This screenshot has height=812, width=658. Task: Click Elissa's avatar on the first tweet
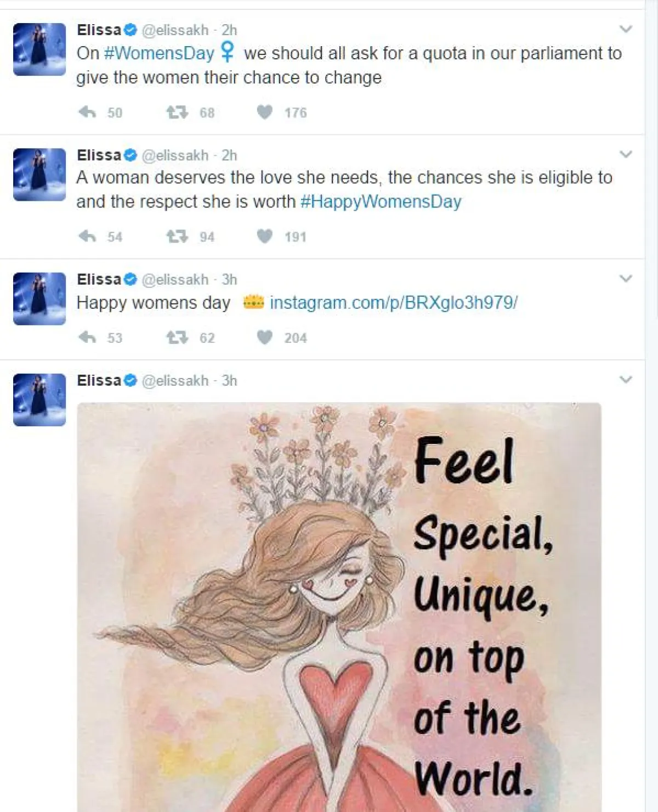tap(39, 49)
